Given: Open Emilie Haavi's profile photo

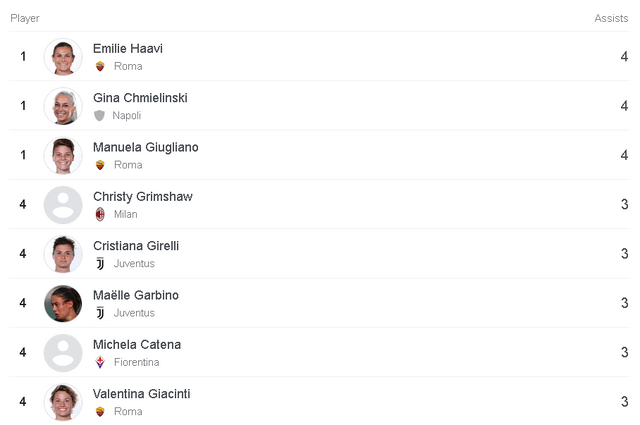Looking at the screenshot, I should coord(63,57).
